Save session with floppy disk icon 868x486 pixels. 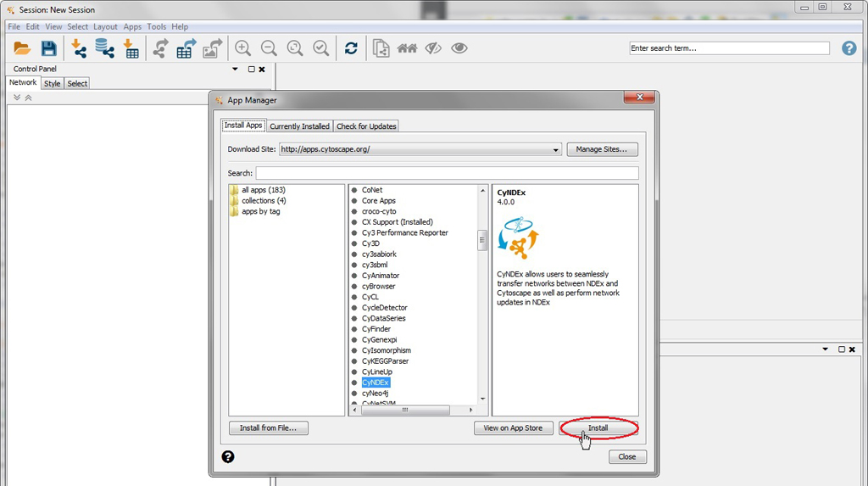[x=48, y=48]
